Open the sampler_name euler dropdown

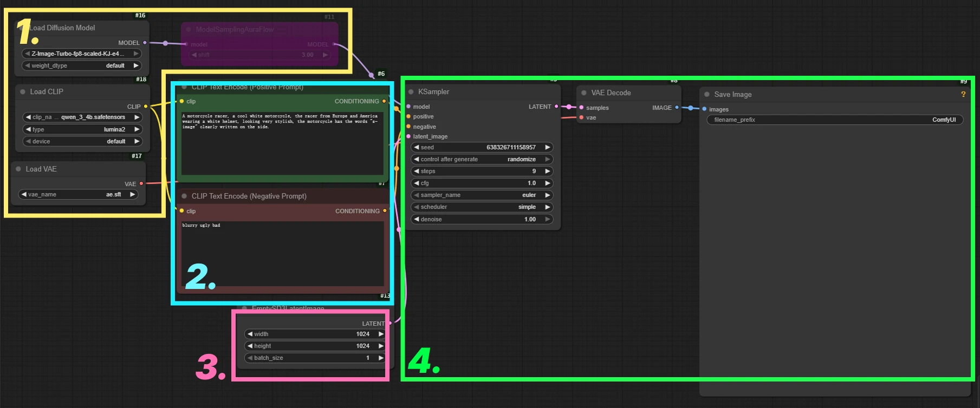(x=482, y=195)
